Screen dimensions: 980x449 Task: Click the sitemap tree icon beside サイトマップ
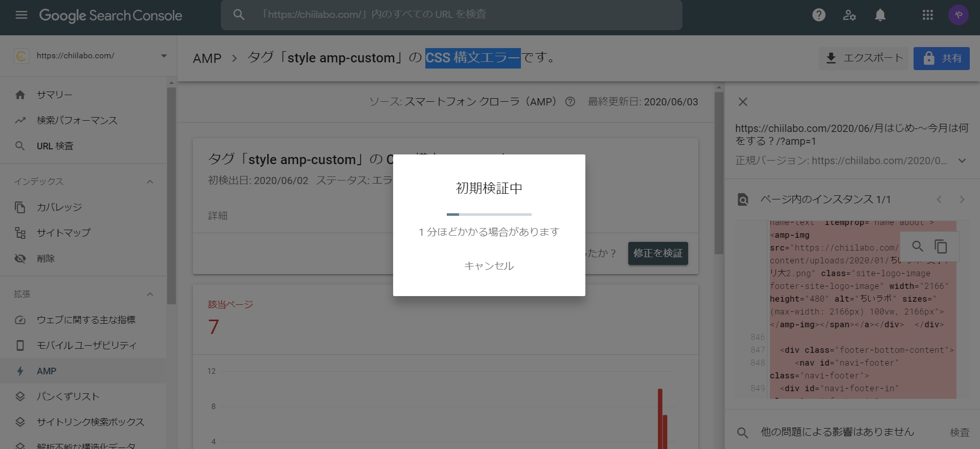(x=20, y=233)
